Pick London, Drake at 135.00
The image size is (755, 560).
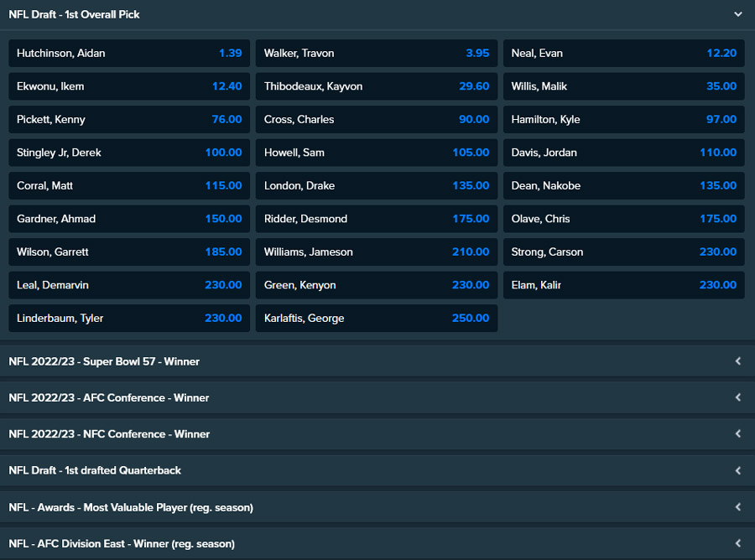pos(377,186)
